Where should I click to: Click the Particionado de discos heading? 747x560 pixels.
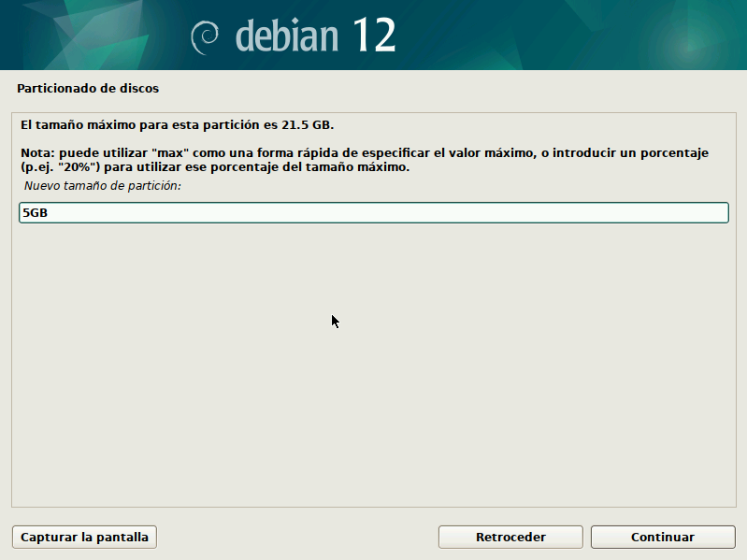coord(88,89)
